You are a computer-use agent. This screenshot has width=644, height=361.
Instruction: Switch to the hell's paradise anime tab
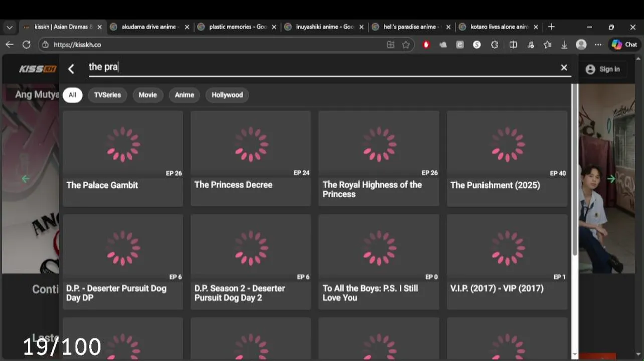tap(412, 27)
